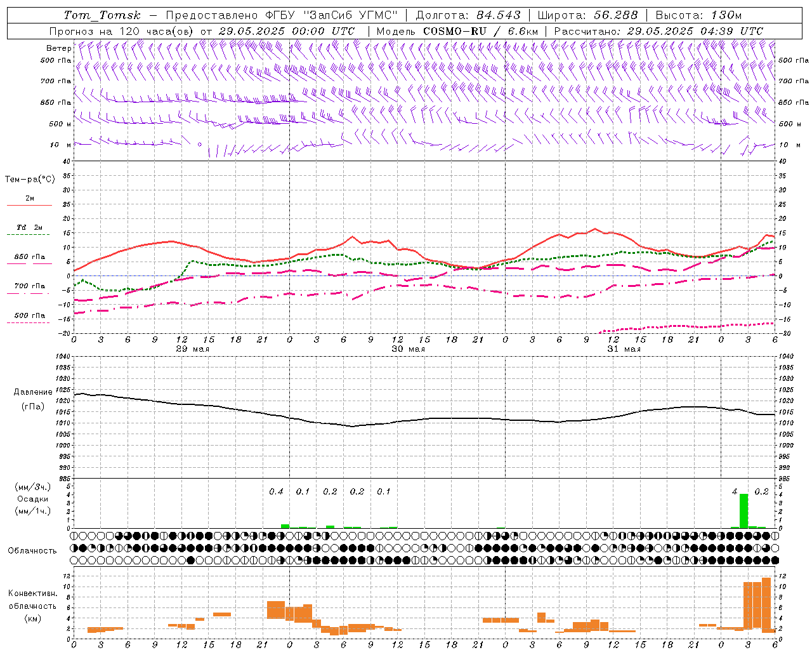Click the 30 мая date label
Image resolution: width=812 pixels, height=650 pixels.
pos(408,349)
